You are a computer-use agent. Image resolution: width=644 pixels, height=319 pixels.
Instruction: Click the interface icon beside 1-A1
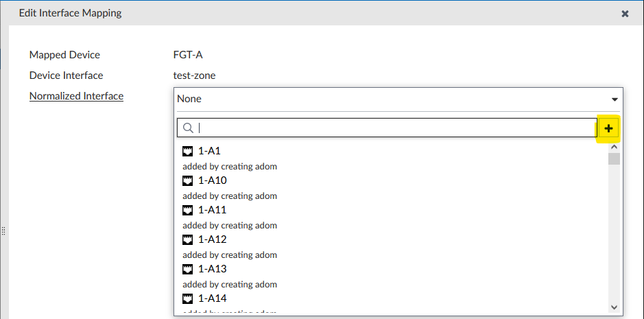pos(188,151)
